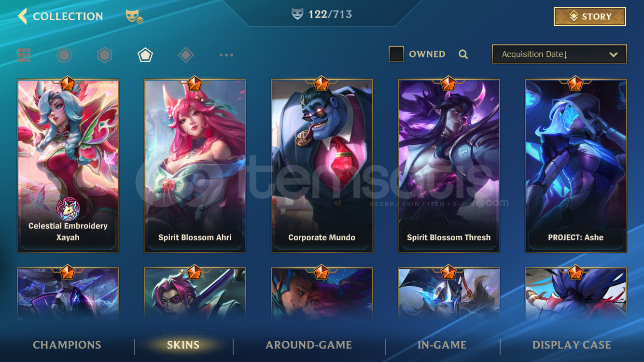Filter by solid hexagon rarity icon
This screenshot has height=362, width=644.
click(x=105, y=55)
